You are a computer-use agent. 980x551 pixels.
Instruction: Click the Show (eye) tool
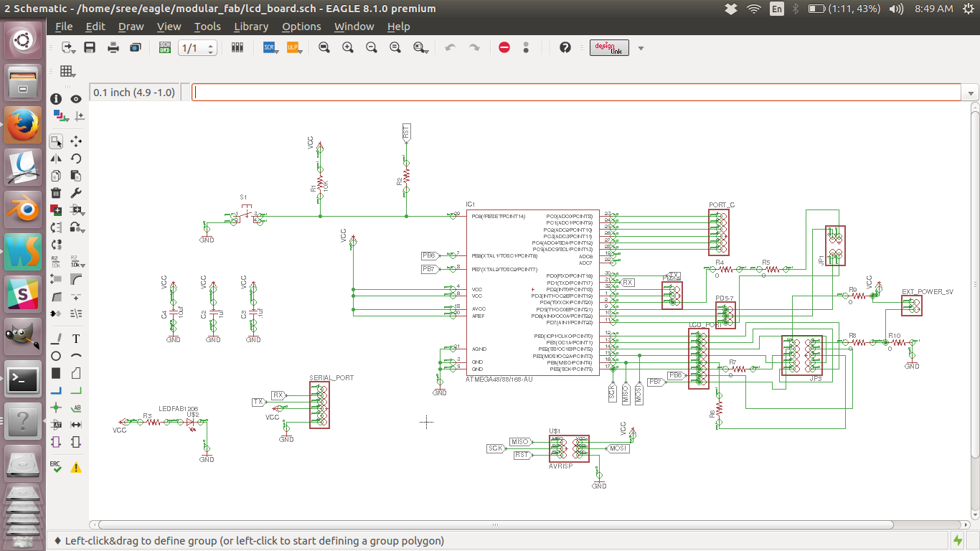[x=76, y=99]
